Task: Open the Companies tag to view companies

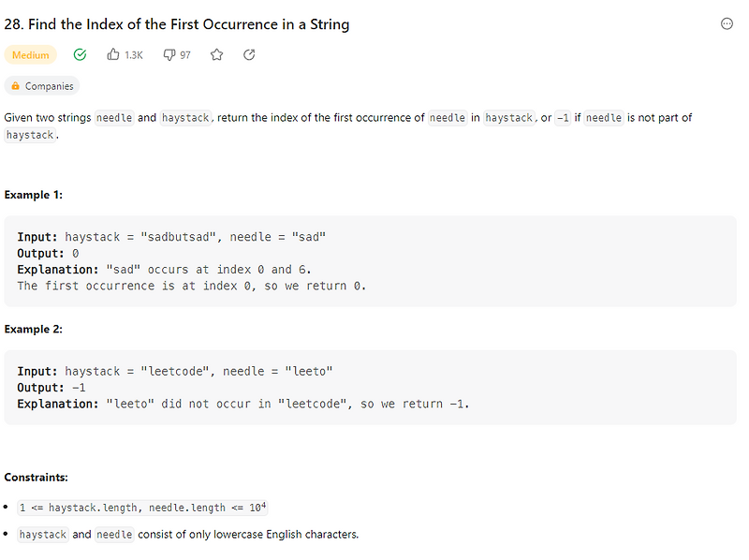Action: [x=42, y=85]
